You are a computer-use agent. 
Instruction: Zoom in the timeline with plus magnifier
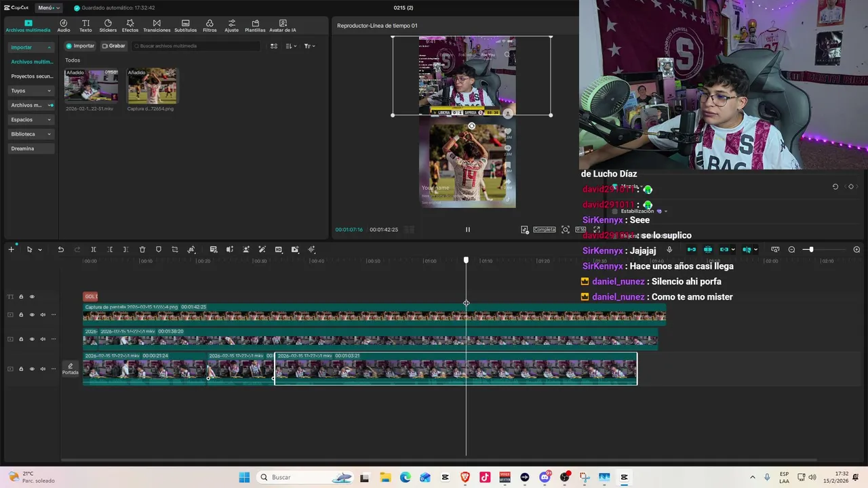856,249
